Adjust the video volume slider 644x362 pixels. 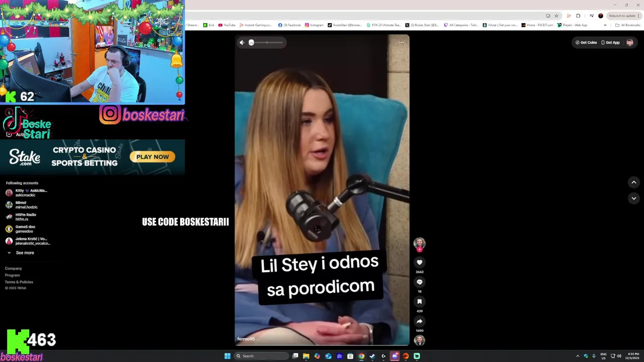tap(266, 43)
